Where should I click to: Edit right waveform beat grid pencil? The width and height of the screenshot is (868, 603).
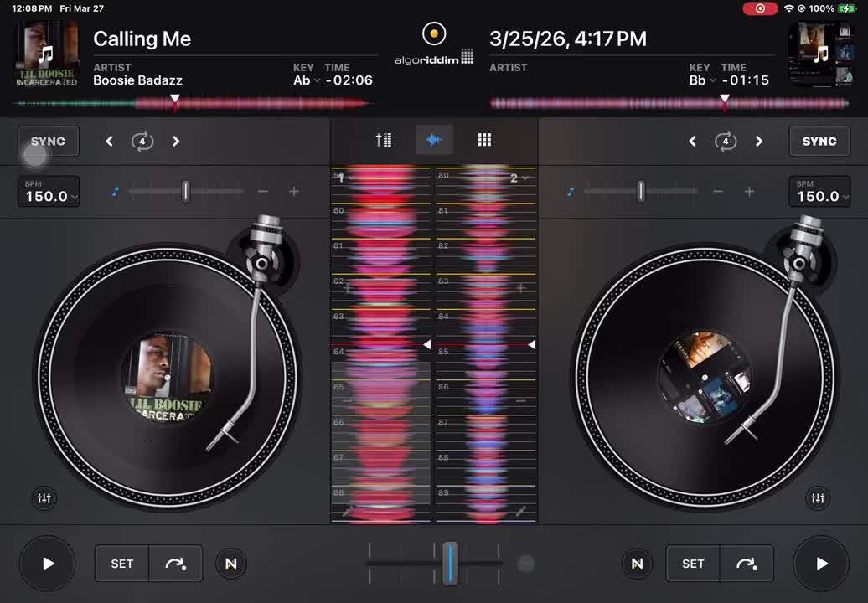(x=521, y=511)
